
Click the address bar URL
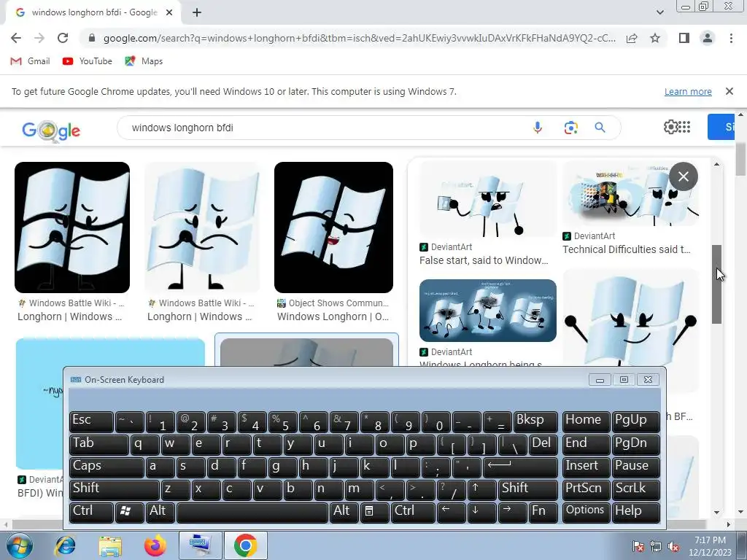(x=359, y=38)
